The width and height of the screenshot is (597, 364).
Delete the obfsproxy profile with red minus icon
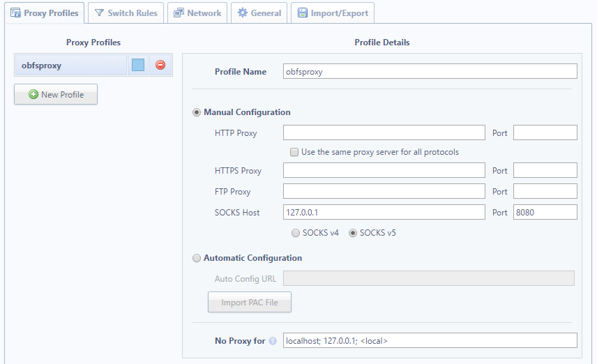coord(160,65)
